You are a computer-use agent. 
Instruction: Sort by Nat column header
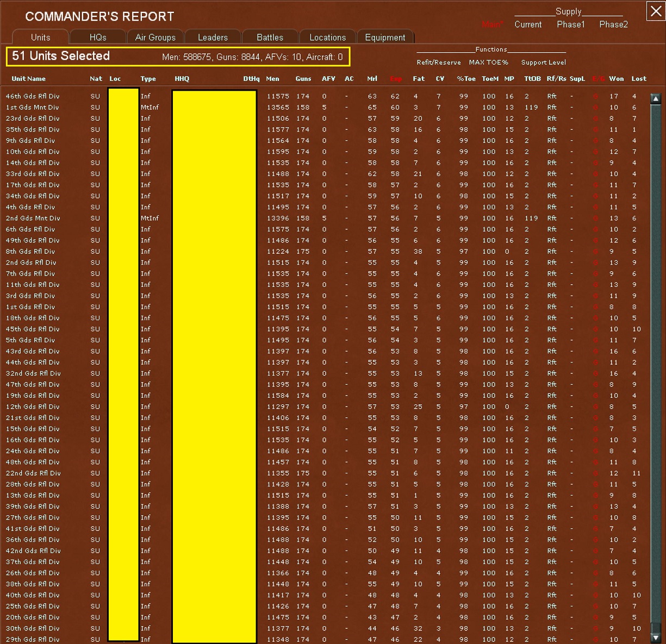[x=96, y=79]
